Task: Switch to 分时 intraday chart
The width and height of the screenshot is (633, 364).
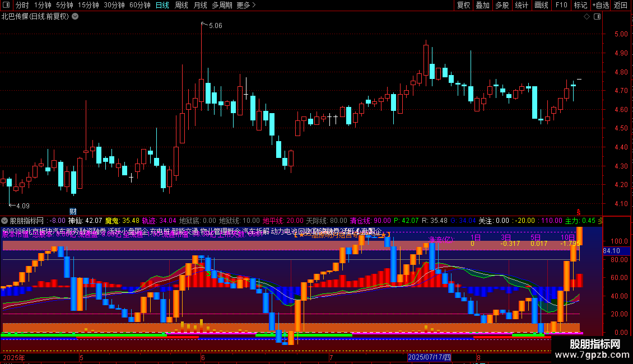Action: [x=22, y=5]
